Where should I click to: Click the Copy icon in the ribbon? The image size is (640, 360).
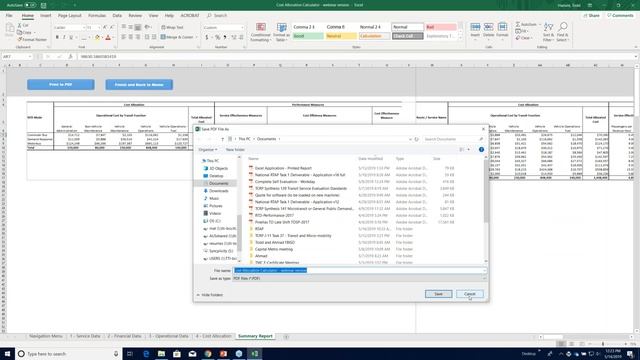(20, 32)
